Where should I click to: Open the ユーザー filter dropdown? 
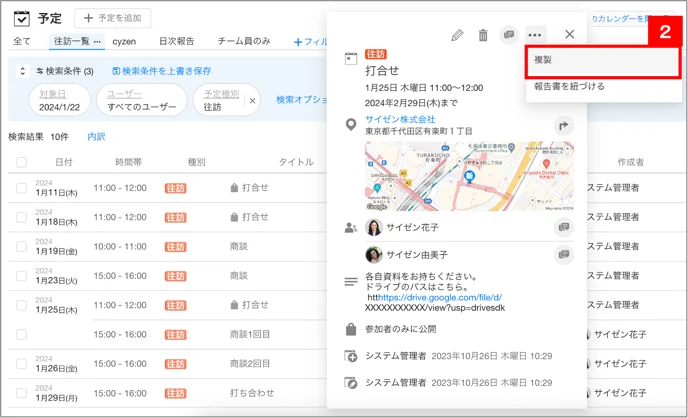[142, 100]
